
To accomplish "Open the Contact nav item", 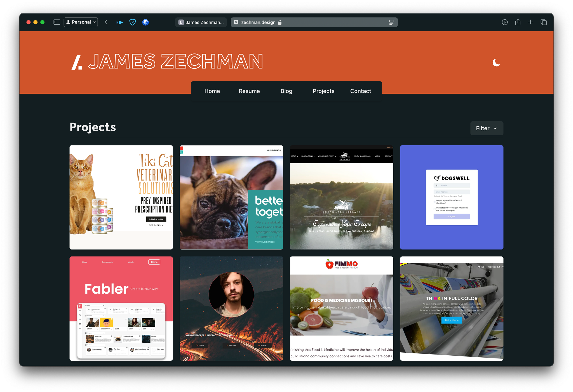I will click(x=361, y=91).
